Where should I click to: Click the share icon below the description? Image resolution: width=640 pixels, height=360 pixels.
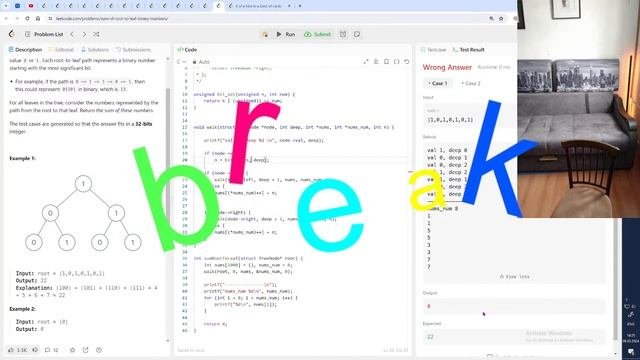[85, 350]
